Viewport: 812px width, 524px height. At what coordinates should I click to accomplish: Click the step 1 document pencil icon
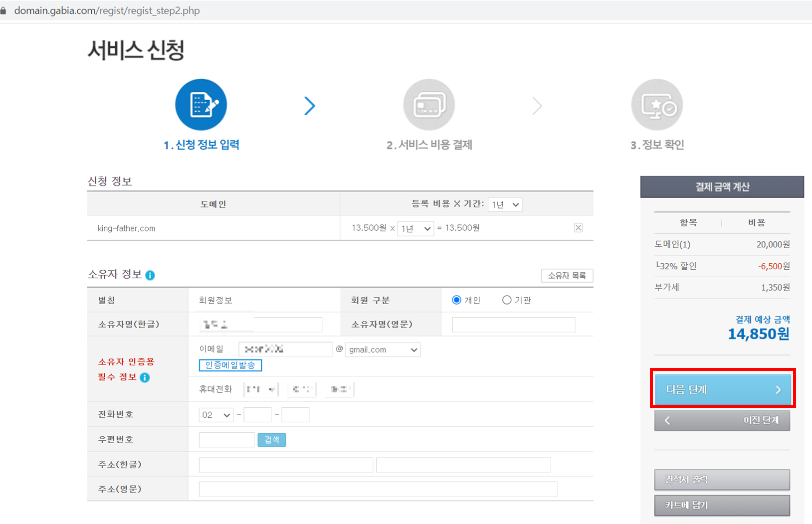(x=201, y=105)
